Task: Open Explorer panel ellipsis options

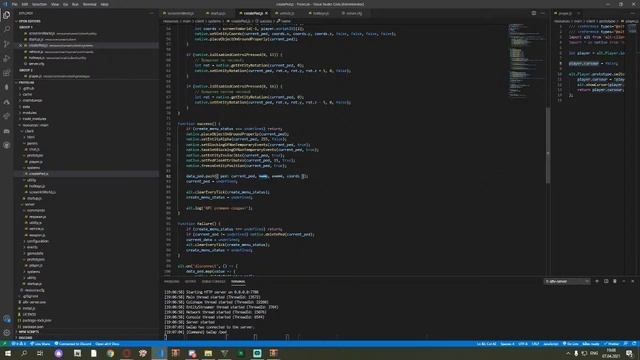Action: pos(151,13)
